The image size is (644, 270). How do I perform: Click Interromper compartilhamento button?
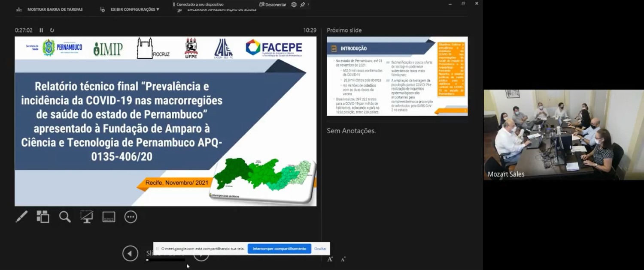(279, 249)
